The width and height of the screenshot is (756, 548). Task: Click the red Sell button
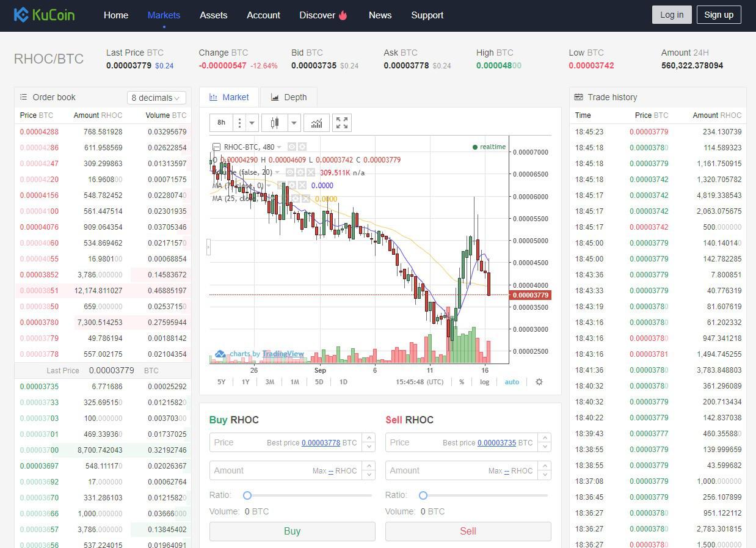[x=468, y=531]
